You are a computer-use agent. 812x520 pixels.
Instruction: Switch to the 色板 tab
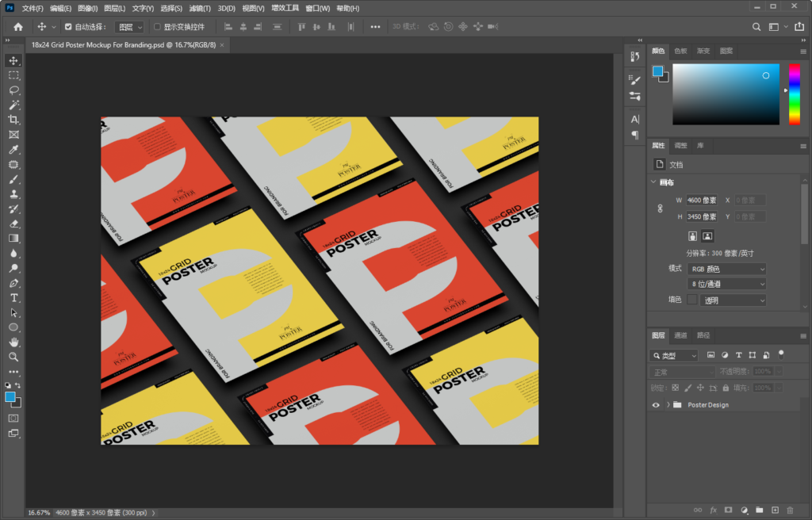click(x=680, y=51)
